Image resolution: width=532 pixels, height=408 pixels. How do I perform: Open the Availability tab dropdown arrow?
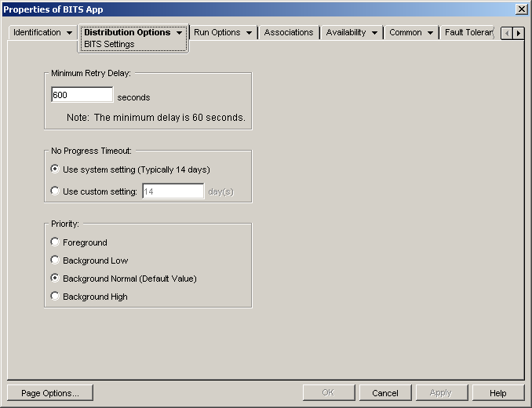tap(374, 33)
